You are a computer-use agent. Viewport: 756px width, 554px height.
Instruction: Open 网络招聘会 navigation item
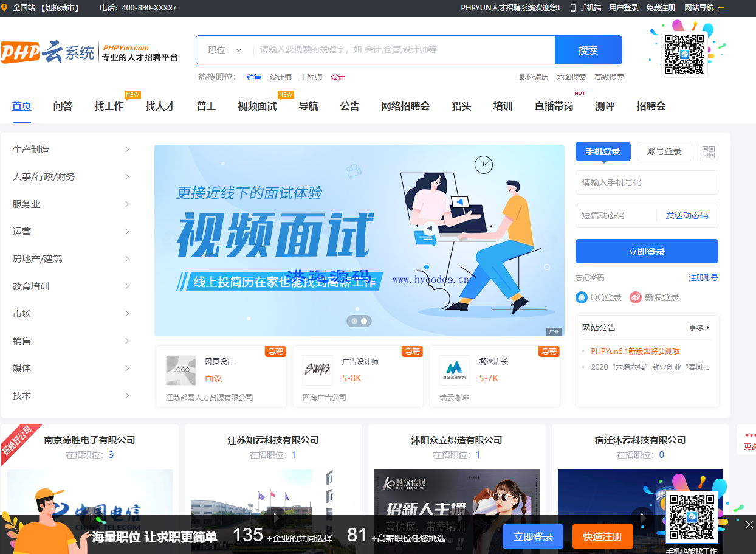(x=405, y=106)
